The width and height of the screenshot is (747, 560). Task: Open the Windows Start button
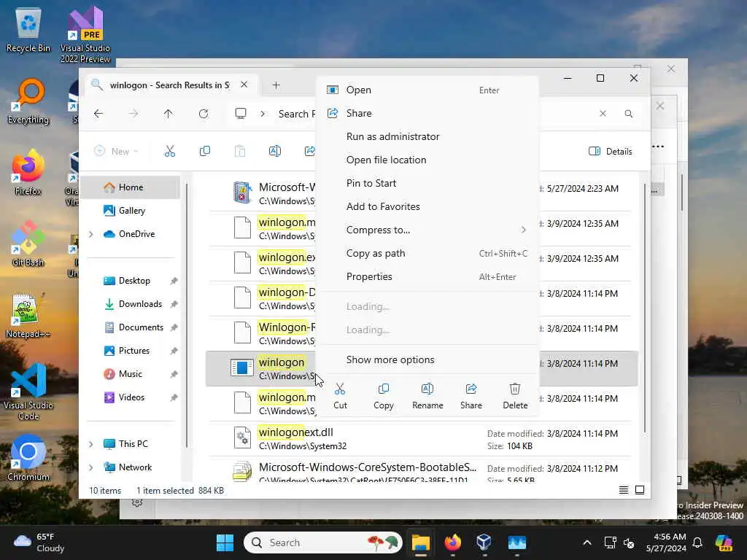pyautogui.click(x=225, y=542)
